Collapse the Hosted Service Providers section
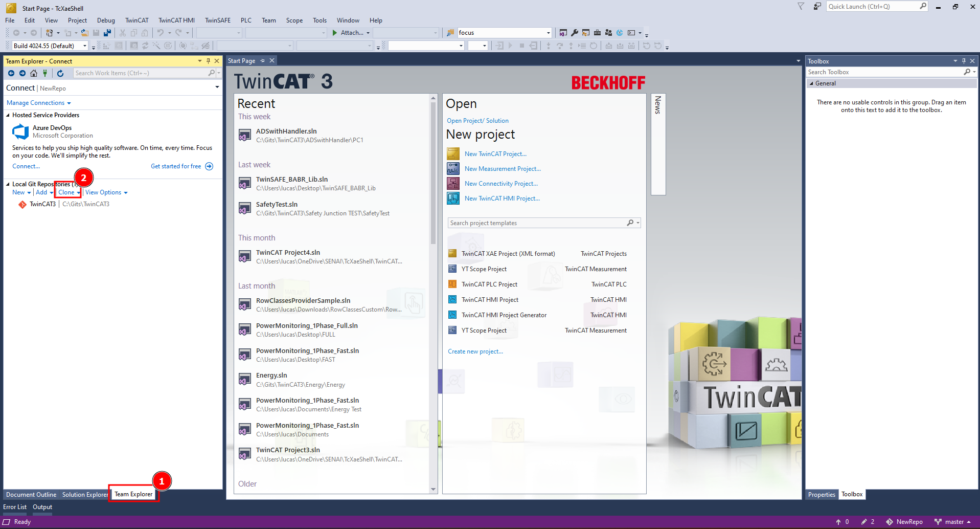The height and width of the screenshot is (529, 980). click(8, 115)
